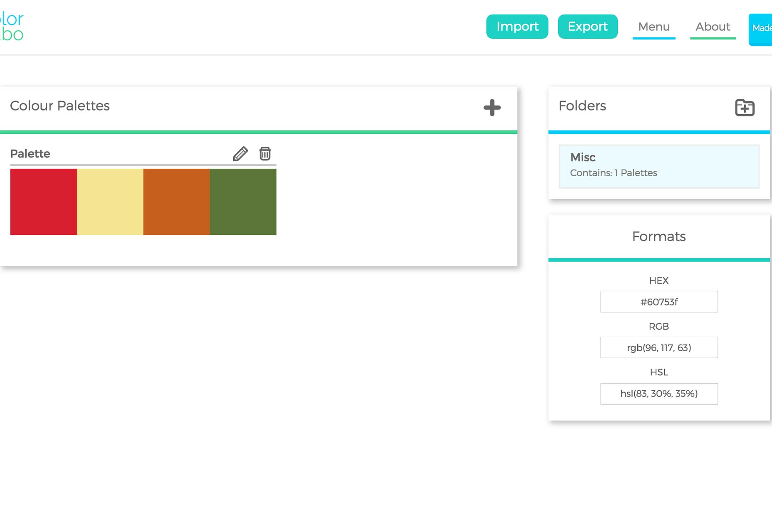Screen dimensions: 772x532
Task: Click the Colour Palettes panel heading
Action: [60, 106]
